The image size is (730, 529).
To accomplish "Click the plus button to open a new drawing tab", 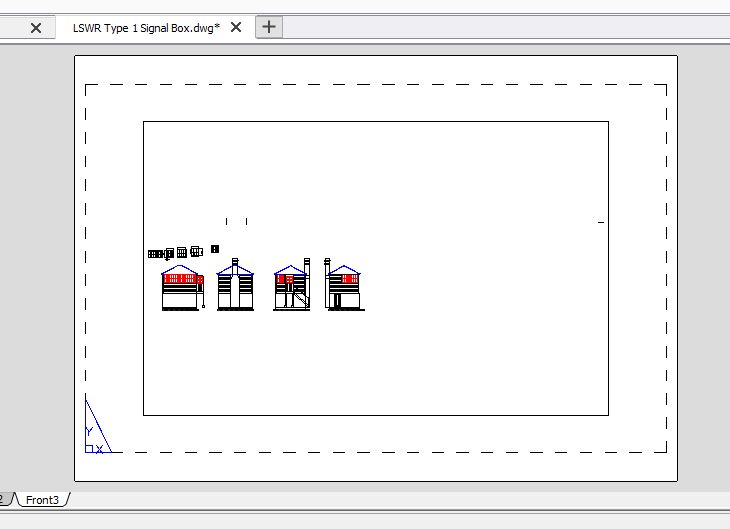I will 269,27.
